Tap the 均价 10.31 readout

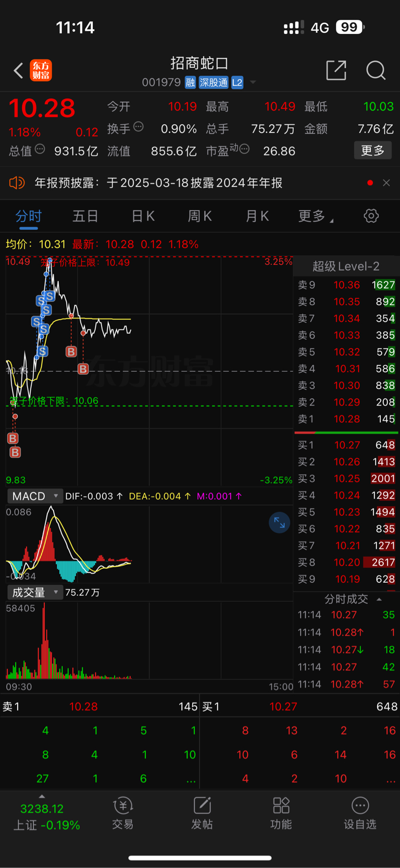[36, 244]
